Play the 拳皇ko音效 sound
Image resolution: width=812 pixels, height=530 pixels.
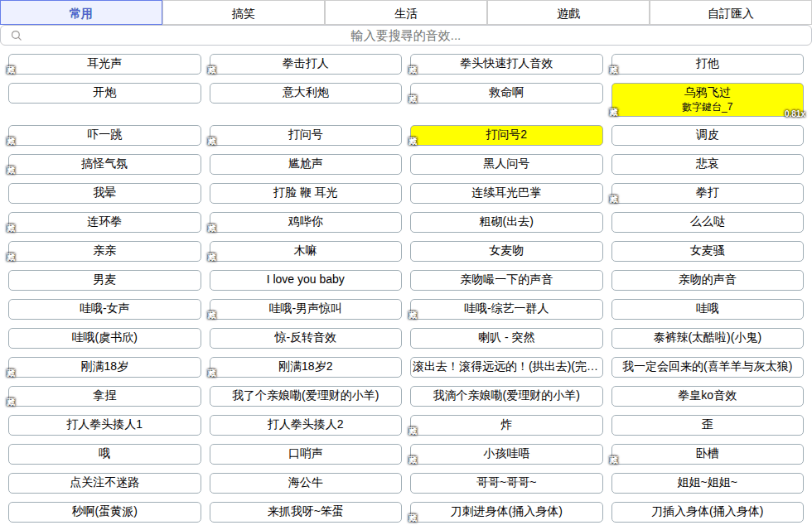pos(708,397)
